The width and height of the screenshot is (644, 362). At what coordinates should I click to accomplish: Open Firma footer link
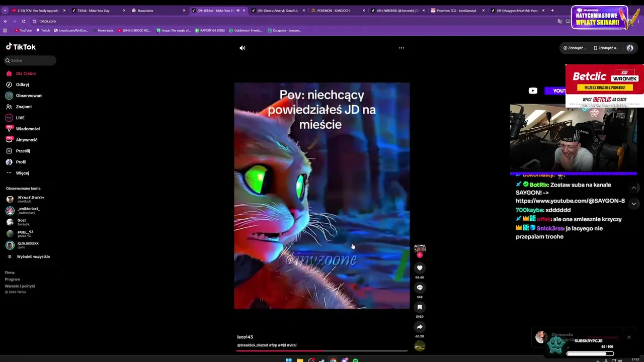[x=10, y=273]
